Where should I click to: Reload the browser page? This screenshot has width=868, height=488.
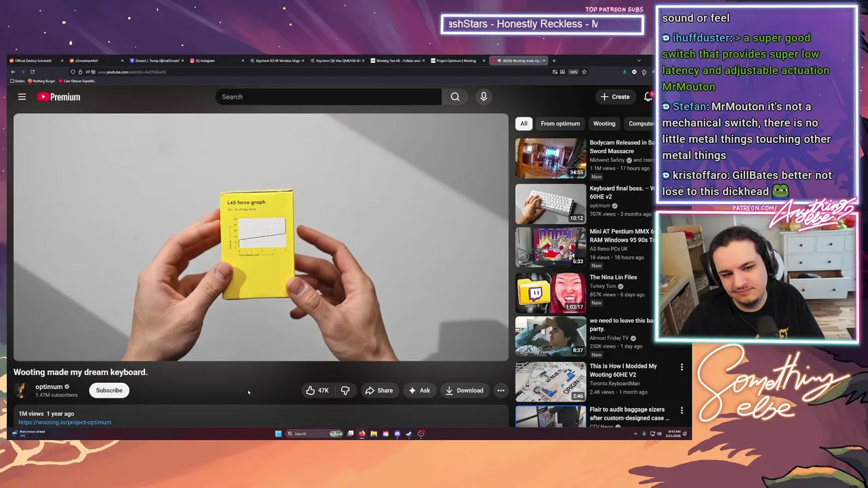pos(32,72)
